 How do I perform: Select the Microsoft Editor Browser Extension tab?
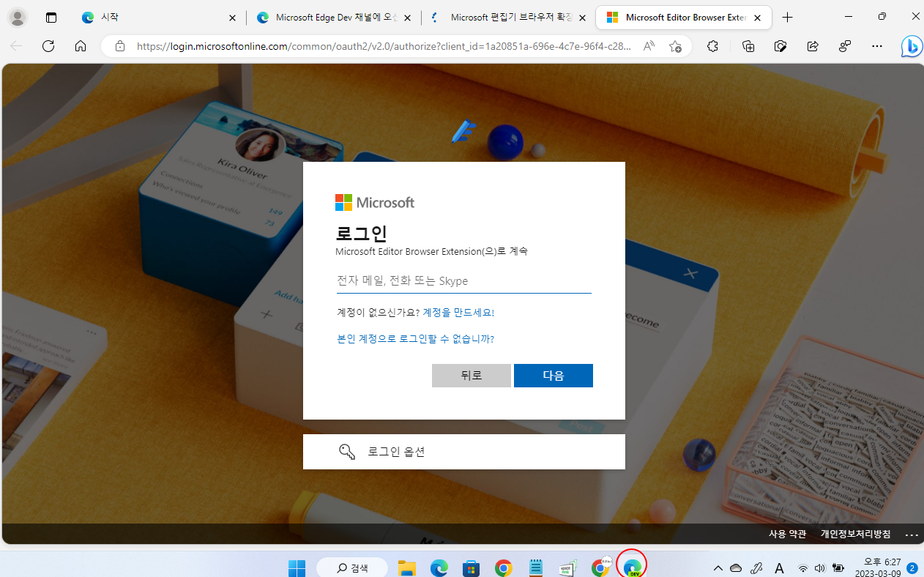(684, 18)
